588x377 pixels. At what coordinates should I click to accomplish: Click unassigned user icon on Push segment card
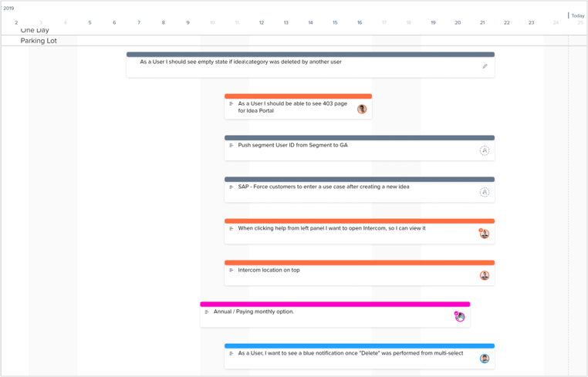[485, 151]
